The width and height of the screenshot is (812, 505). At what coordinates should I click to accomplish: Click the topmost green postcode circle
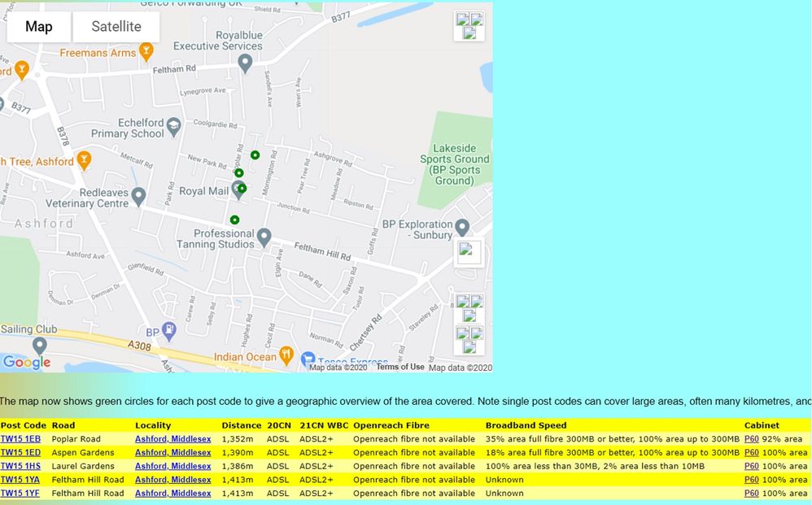pyautogui.click(x=255, y=155)
